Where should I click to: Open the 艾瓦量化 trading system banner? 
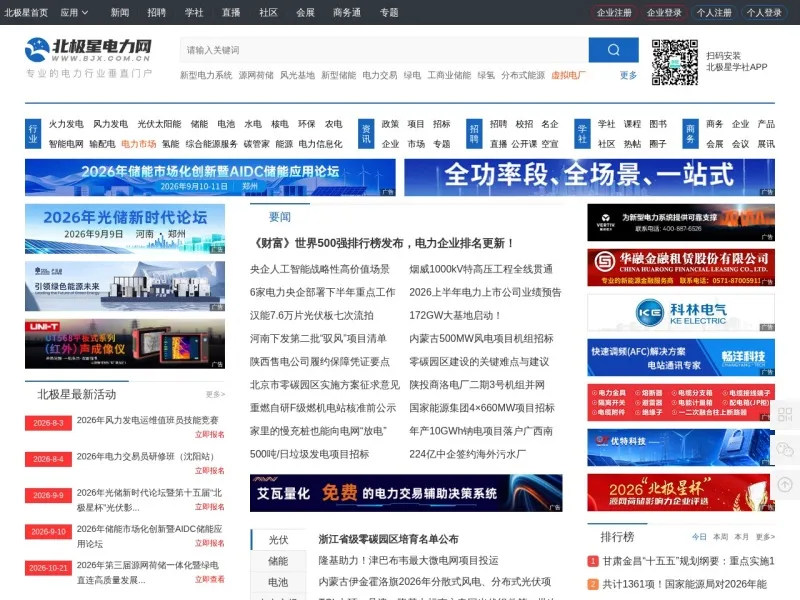[x=406, y=493]
